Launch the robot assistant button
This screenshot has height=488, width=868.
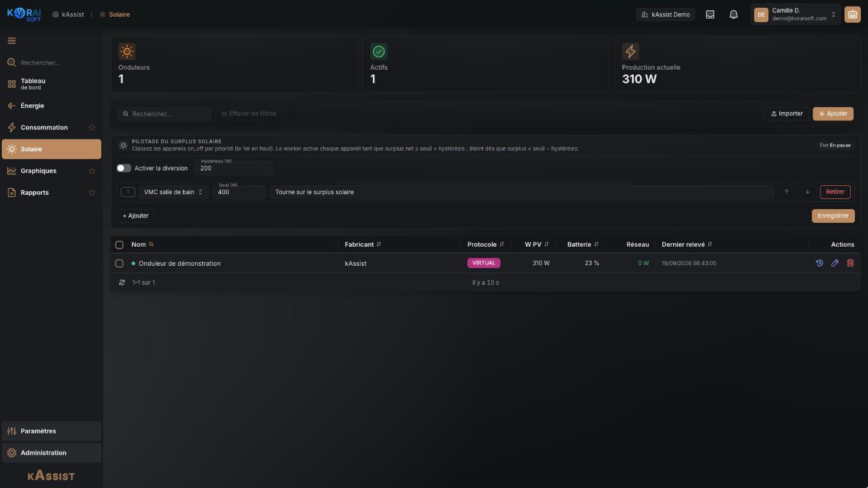pos(852,14)
